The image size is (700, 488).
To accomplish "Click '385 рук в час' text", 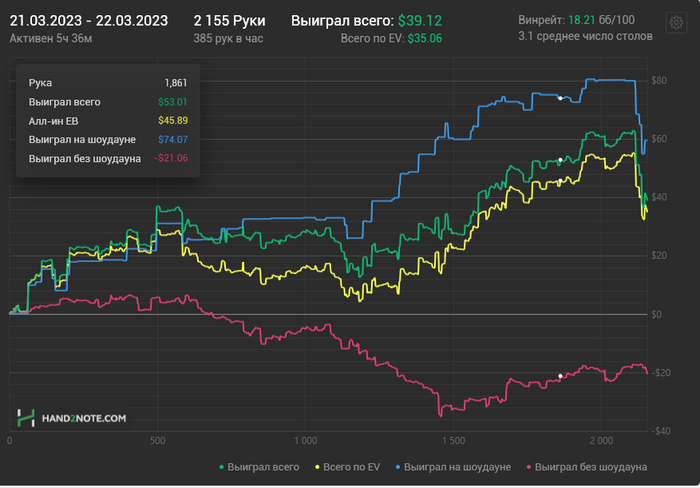I will click(228, 38).
